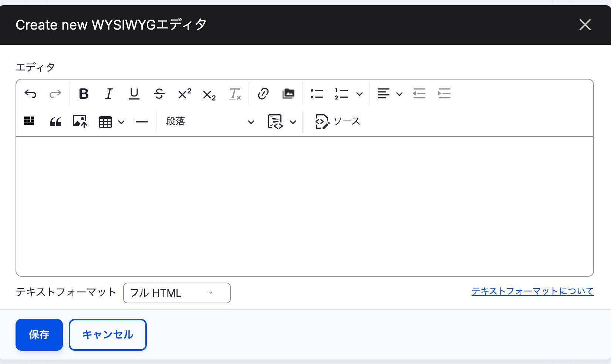Viewport: 611px width, 364px height.
Task: Click the Increase indent icon
Action: pos(444,94)
